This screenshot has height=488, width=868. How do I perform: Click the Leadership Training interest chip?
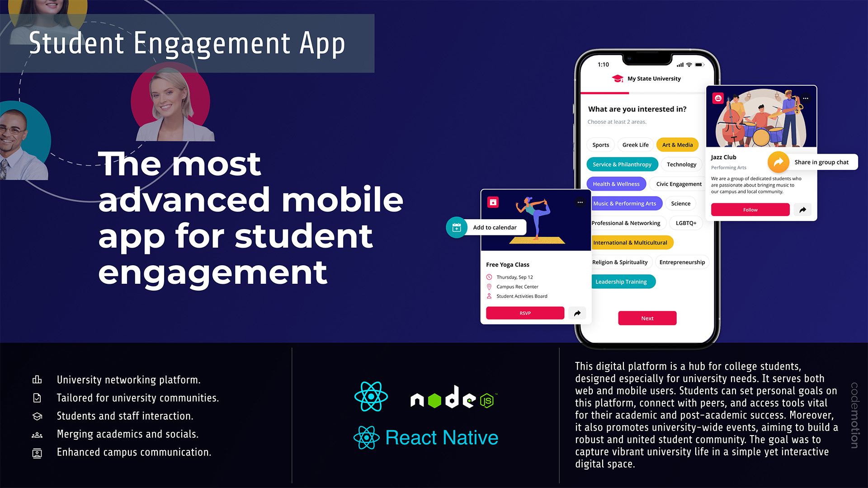coord(619,281)
